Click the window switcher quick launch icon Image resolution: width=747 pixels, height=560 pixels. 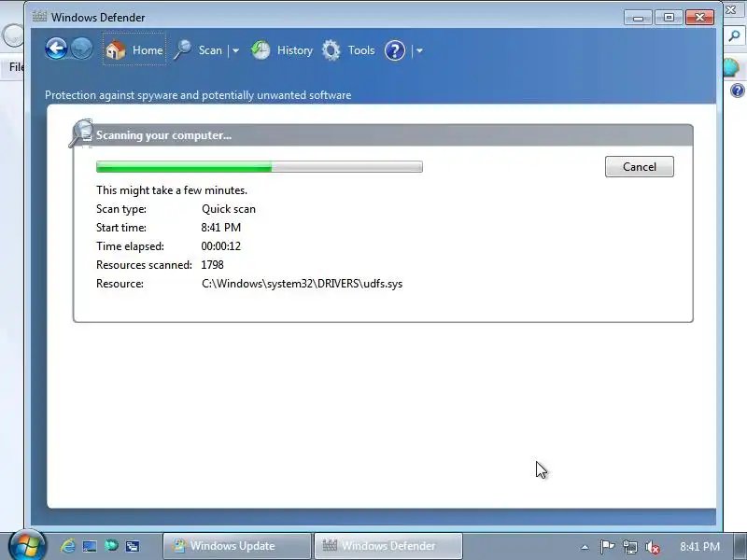133,546
